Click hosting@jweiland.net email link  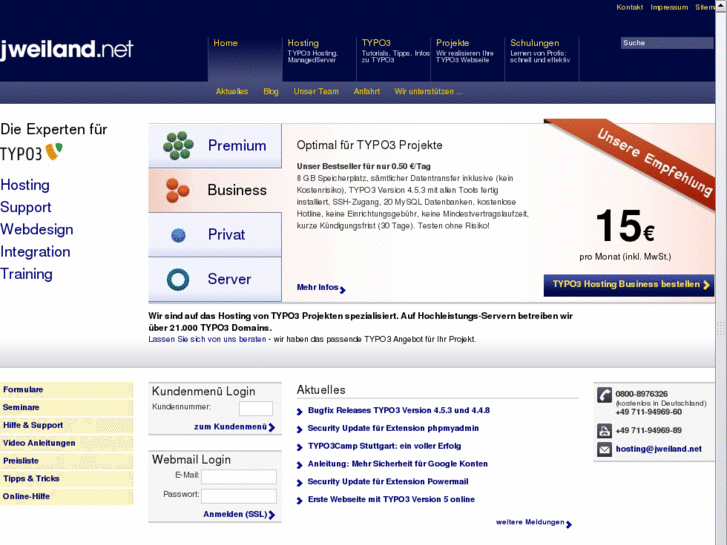[658, 449]
